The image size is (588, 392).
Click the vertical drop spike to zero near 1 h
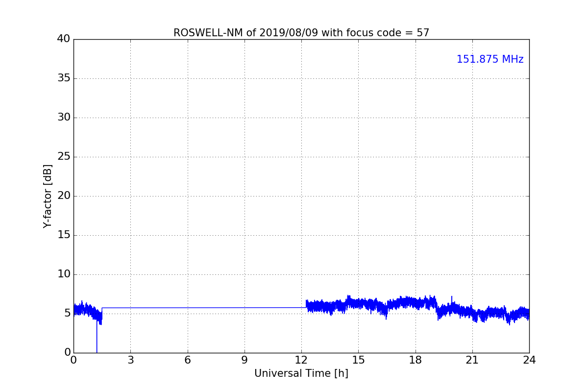tap(97, 336)
